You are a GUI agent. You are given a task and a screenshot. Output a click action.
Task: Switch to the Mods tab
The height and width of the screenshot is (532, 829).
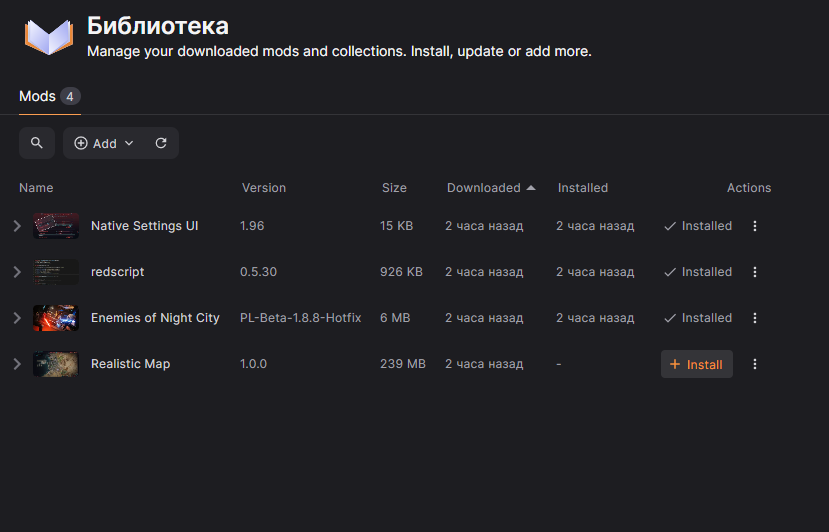pos(37,96)
